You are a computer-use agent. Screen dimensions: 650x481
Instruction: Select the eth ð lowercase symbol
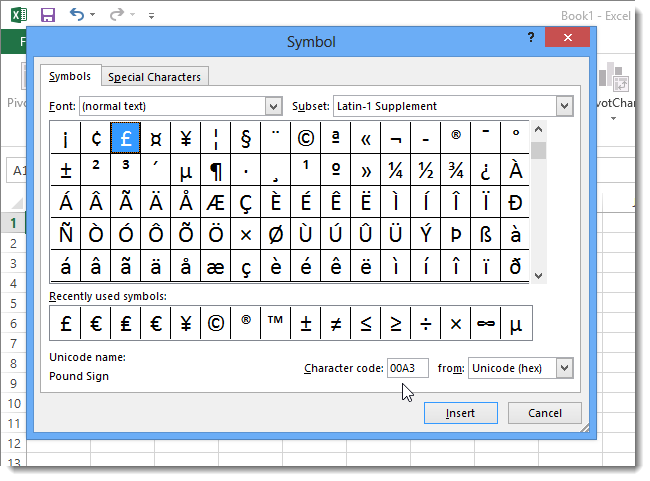click(516, 266)
